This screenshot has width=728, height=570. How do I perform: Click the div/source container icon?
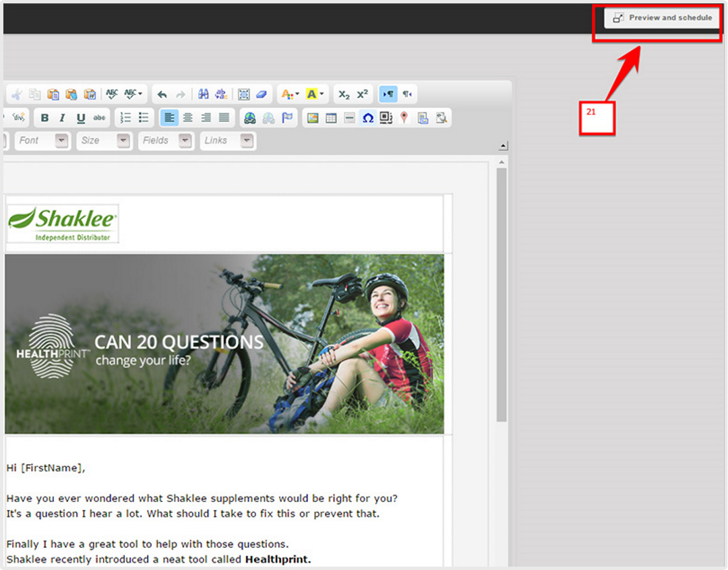tap(18, 118)
